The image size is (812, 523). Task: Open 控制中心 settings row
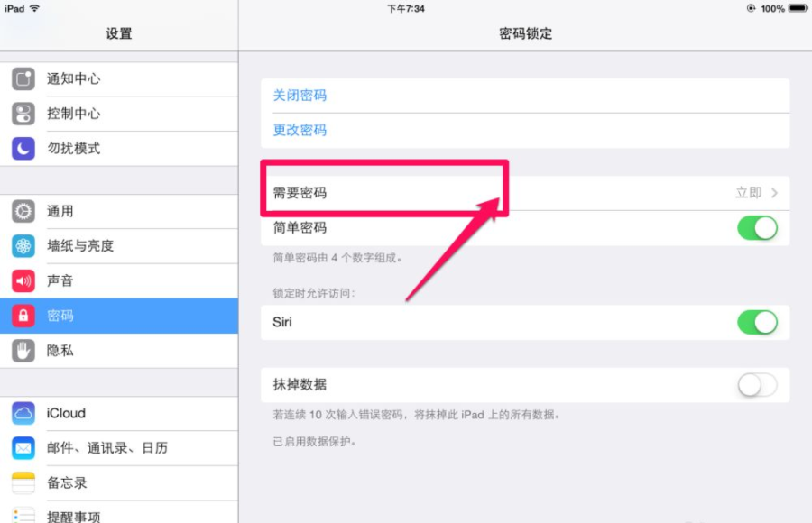pos(119,114)
